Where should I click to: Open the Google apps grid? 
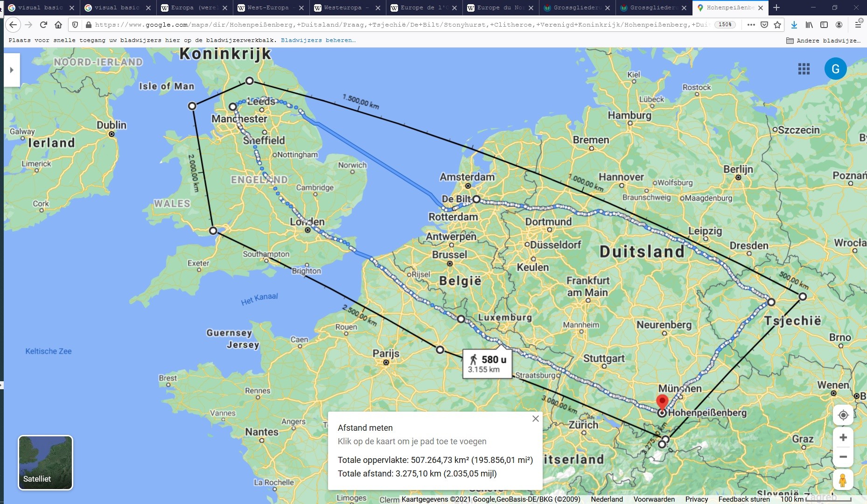click(x=804, y=69)
